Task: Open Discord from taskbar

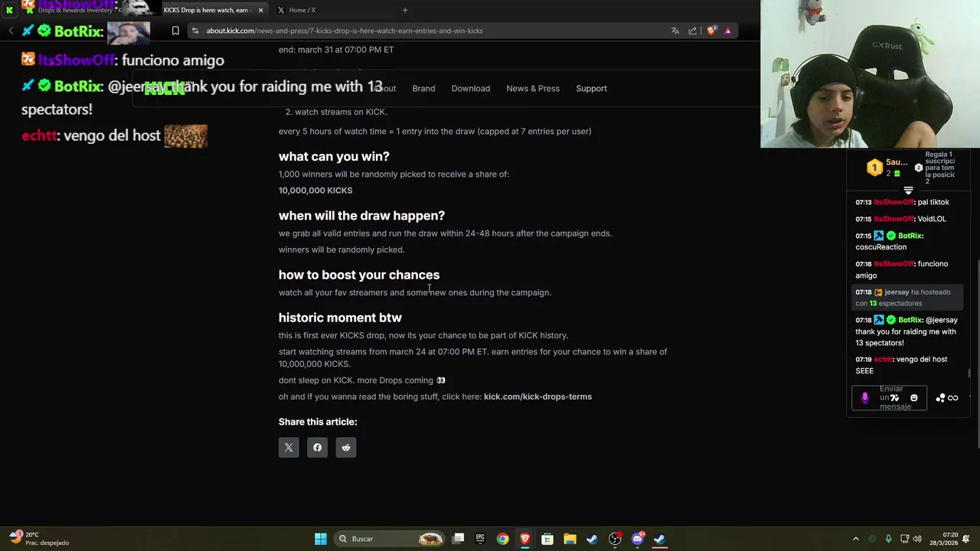Action: click(x=637, y=539)
